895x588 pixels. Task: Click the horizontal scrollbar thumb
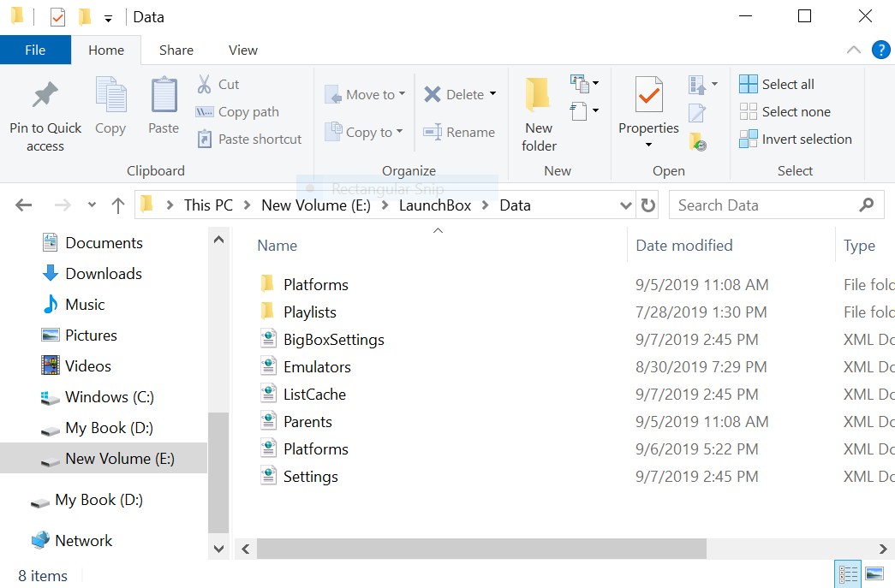click(x=481, y=549)
